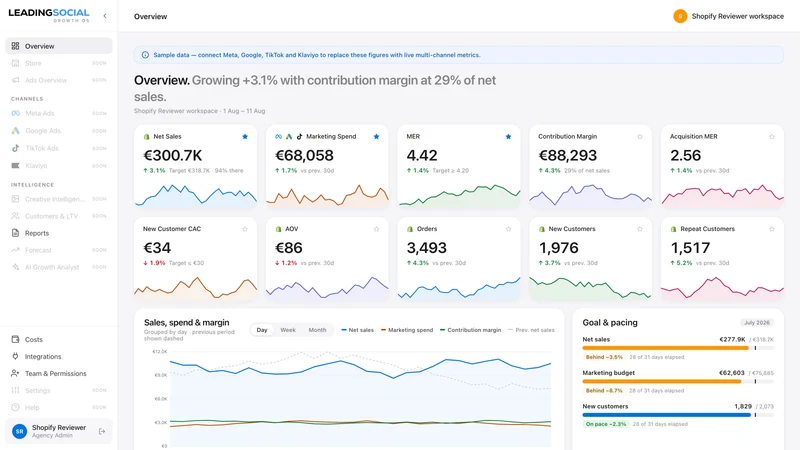Click the On pace −2.3% badge
800x450 pixels.
point(606,424)
